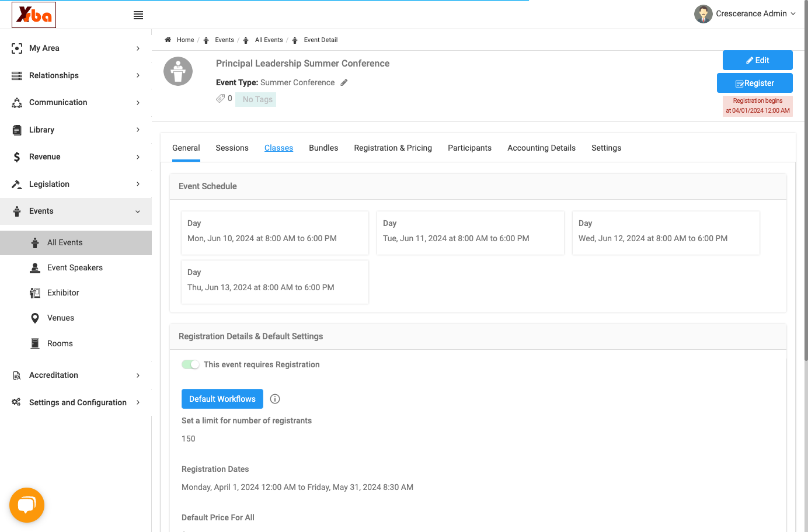Toggle the event requires Registration switch
The height and width of the screenshot is (532, 808).
[190, 364]
